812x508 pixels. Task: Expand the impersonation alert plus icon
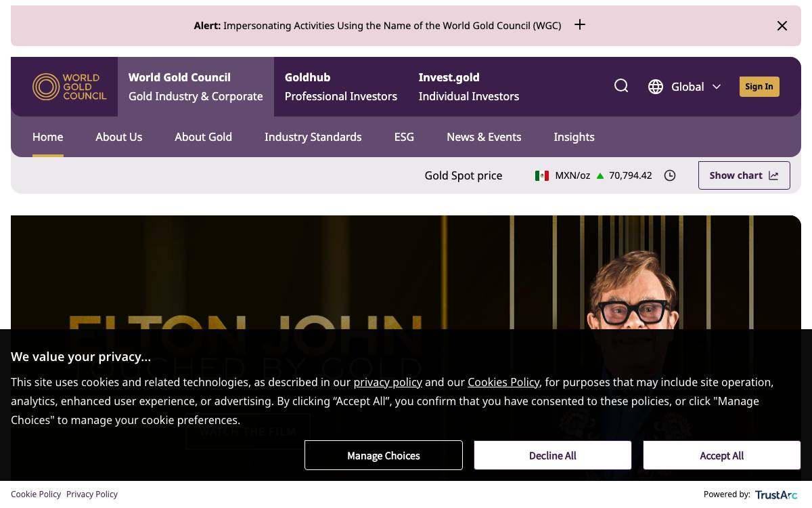(x=580, y=24)
